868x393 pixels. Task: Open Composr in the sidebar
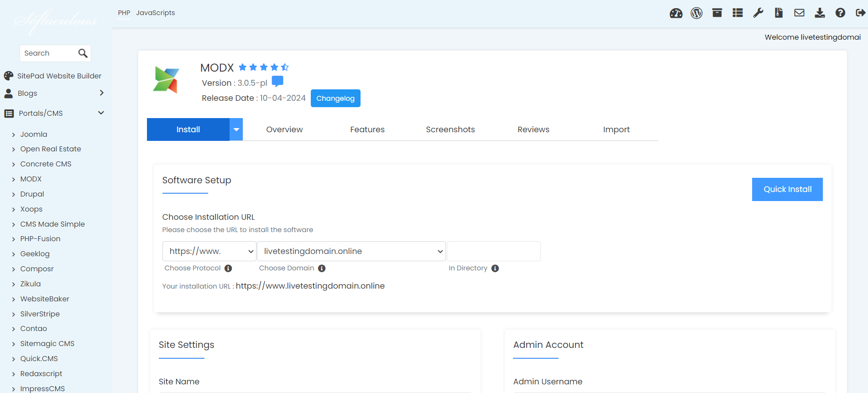(37, 269)
